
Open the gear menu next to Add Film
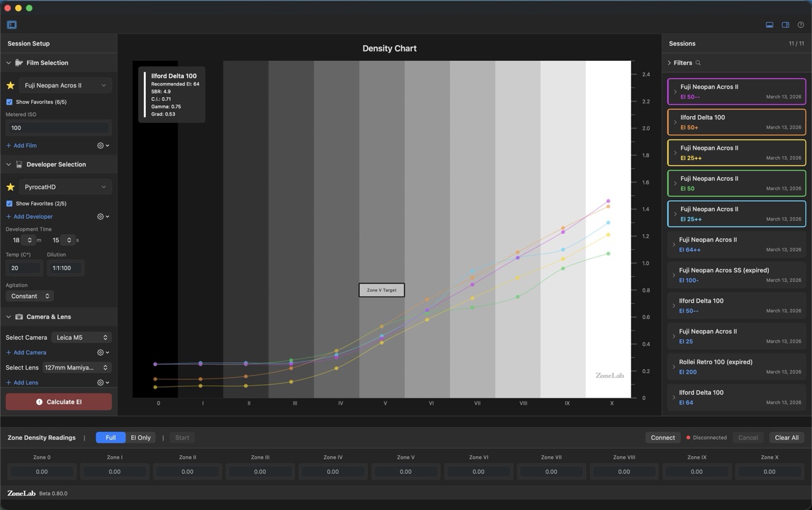coord(103,145)
